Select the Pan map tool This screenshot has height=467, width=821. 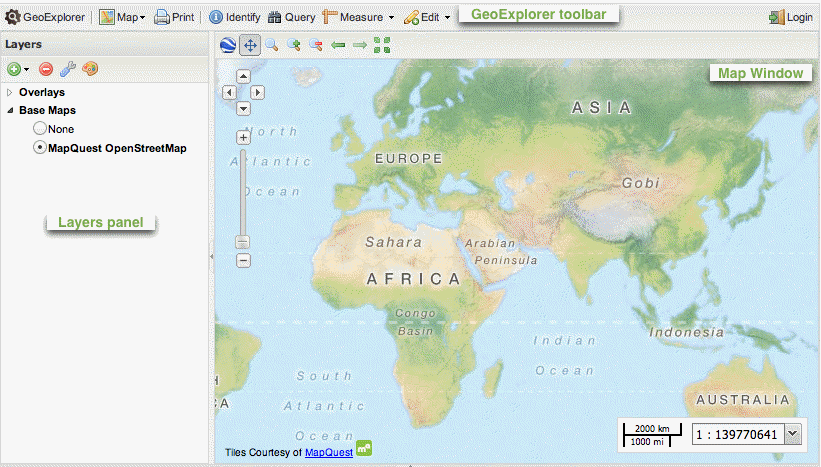point(249,44)
